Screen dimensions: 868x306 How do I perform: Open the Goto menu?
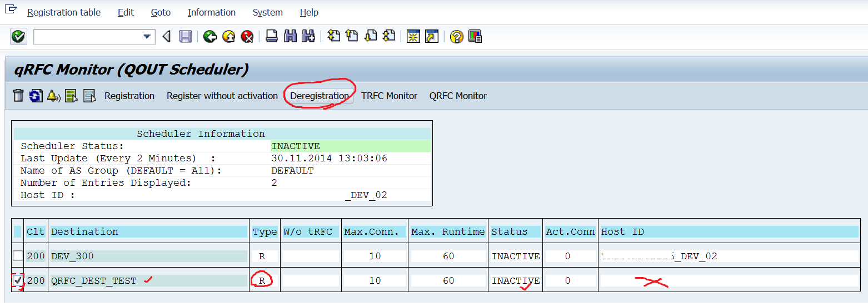161,12
